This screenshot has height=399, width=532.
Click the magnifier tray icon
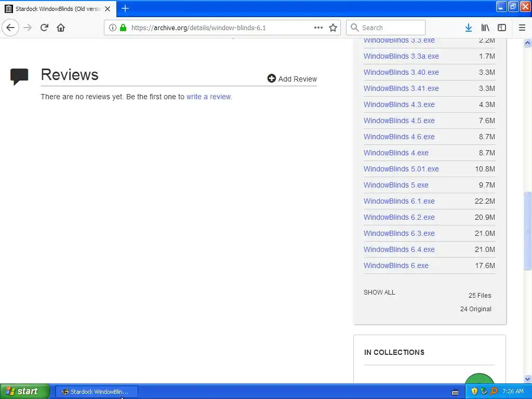[494, 391]
